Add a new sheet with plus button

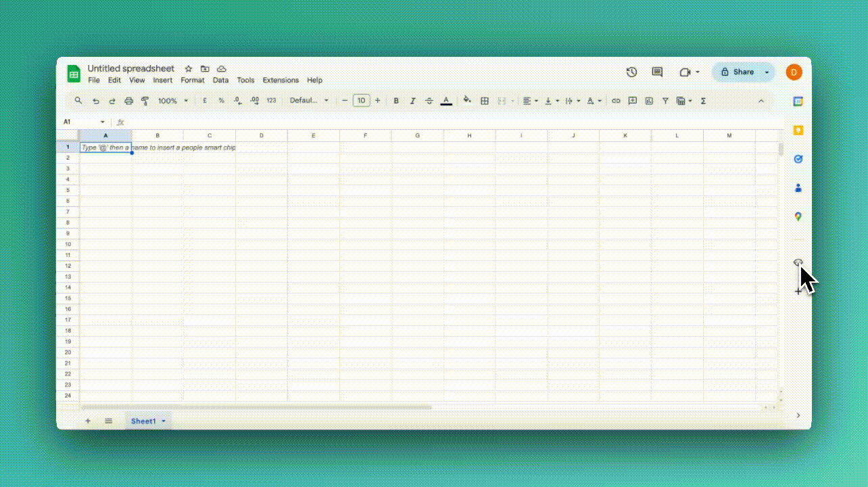coord(87,421)
